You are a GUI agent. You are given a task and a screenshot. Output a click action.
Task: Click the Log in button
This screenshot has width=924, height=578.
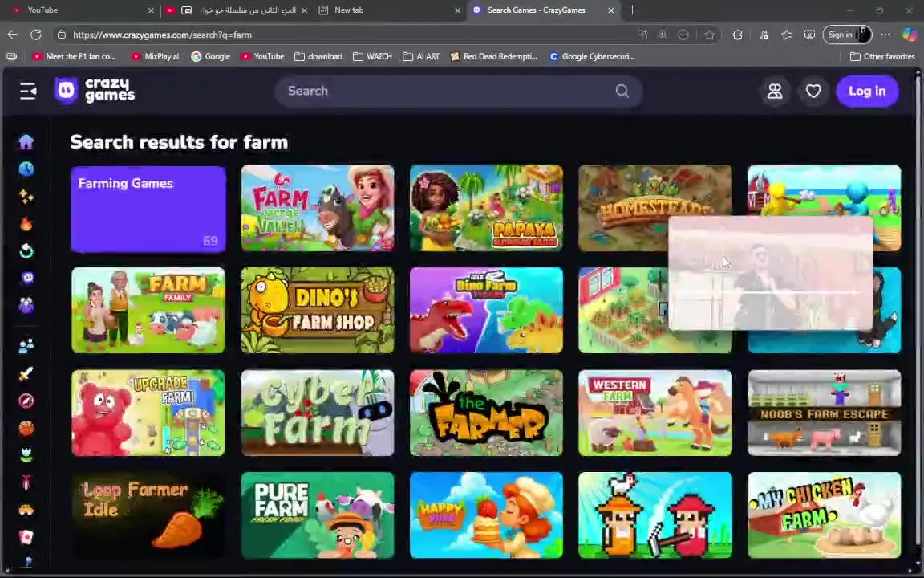click(x=867, y=91)
